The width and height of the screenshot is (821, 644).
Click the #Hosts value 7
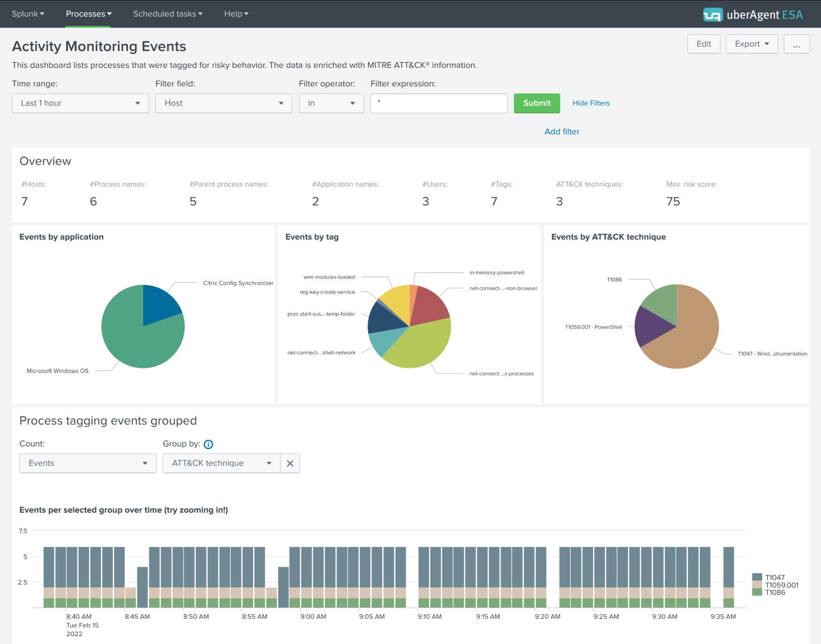25,201
